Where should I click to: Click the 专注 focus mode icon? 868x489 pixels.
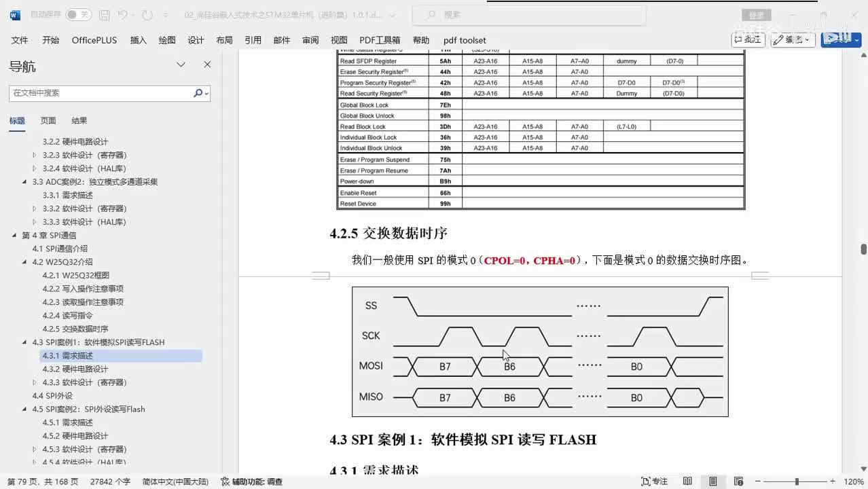point(655,482)
